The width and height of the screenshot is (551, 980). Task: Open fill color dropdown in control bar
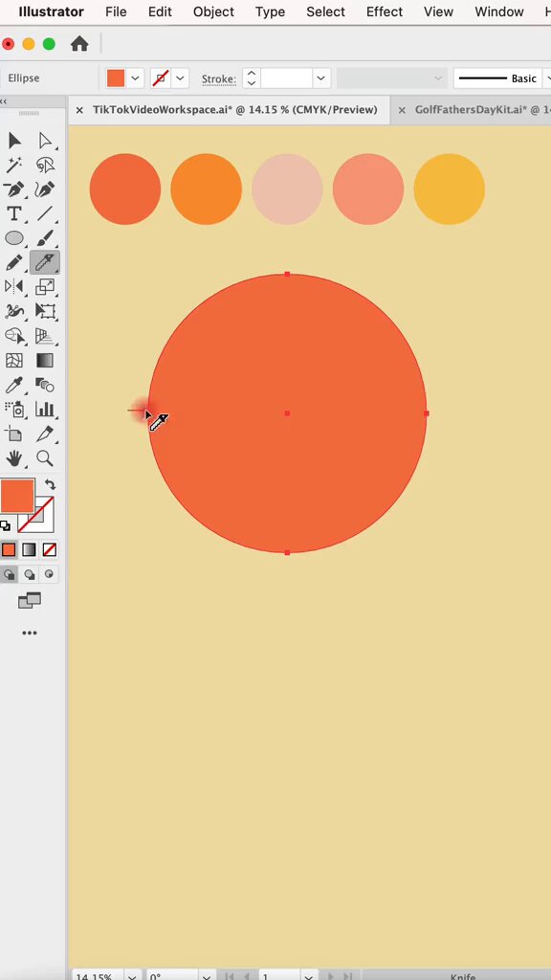tap(136, 78)
